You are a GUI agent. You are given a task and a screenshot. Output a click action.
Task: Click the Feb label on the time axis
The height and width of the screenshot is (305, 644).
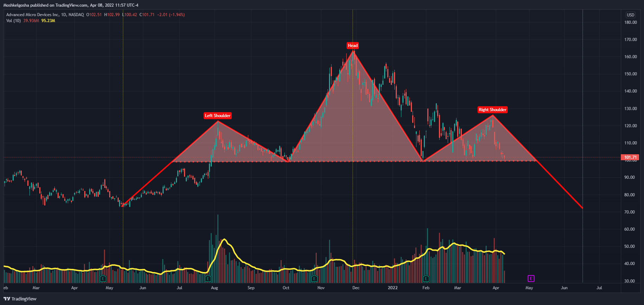(x=426, y=288)
